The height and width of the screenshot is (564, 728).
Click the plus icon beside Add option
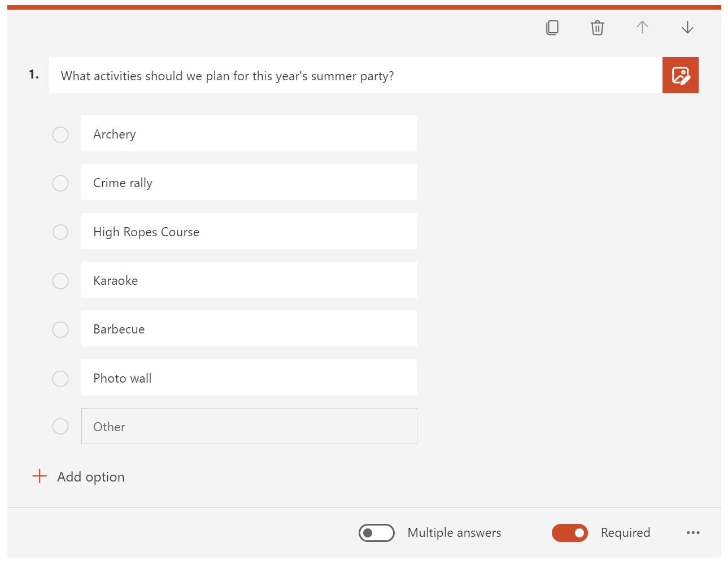[x=40, y=476]
